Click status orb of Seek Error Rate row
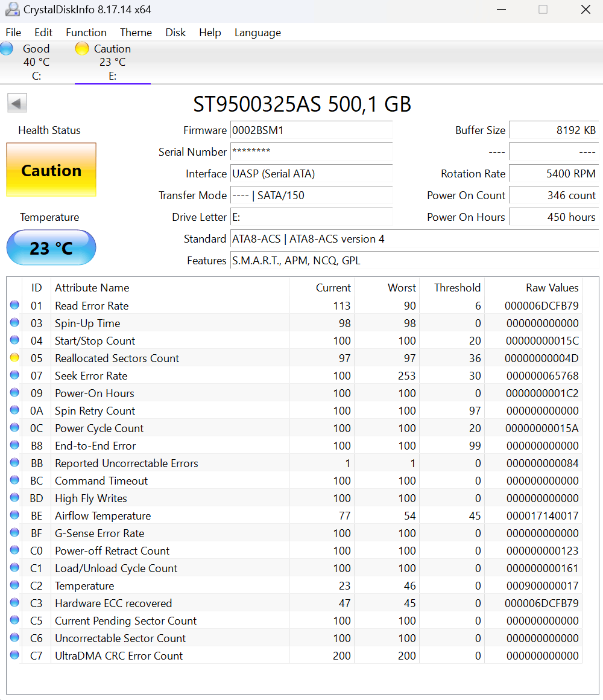603x700 pixels. 14,375
